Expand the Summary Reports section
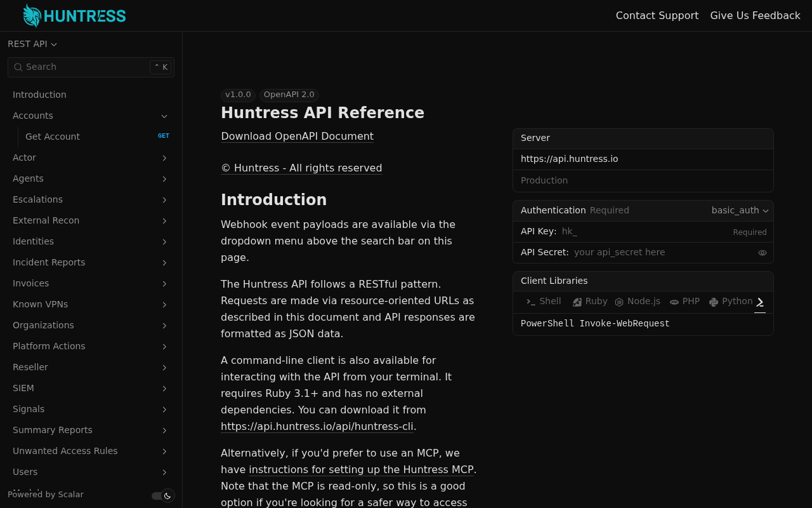 [x=164, y=431]
